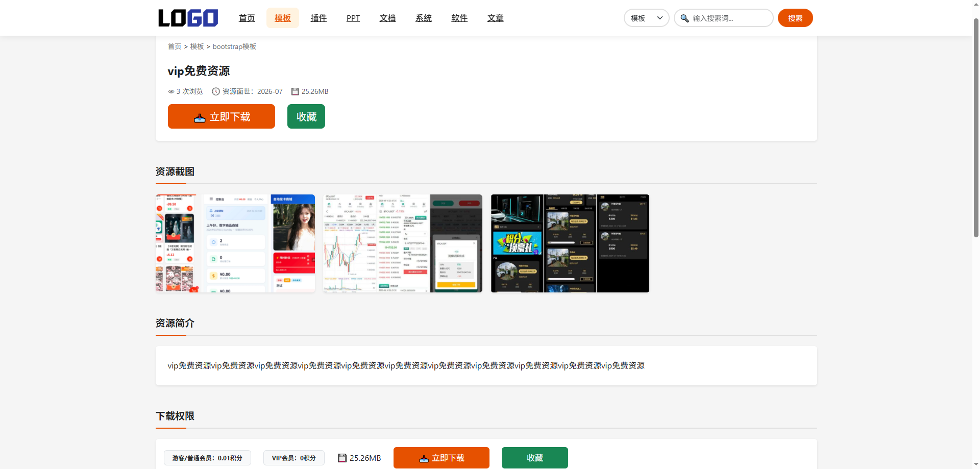
Task: Click the vip免费资源 page title
Action: [199, 71]
